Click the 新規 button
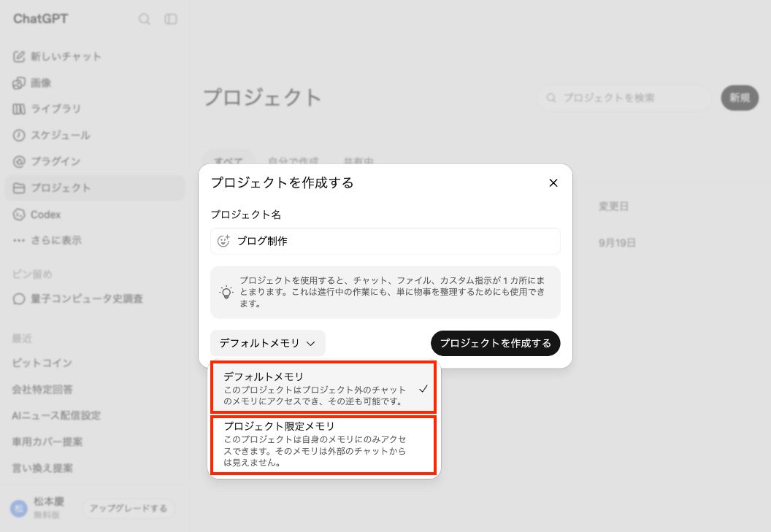 (x=740, y=98)
